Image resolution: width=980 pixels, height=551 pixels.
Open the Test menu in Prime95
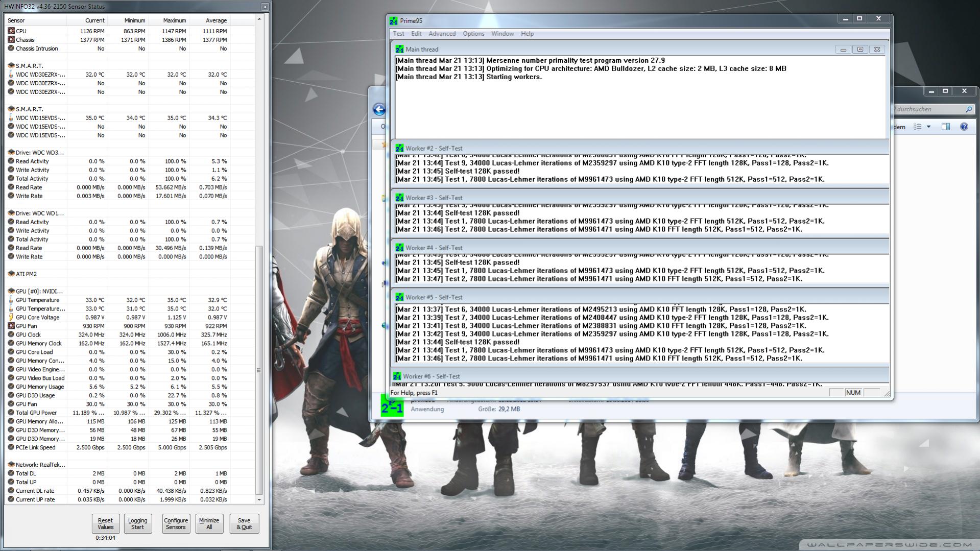pos(398,34)
